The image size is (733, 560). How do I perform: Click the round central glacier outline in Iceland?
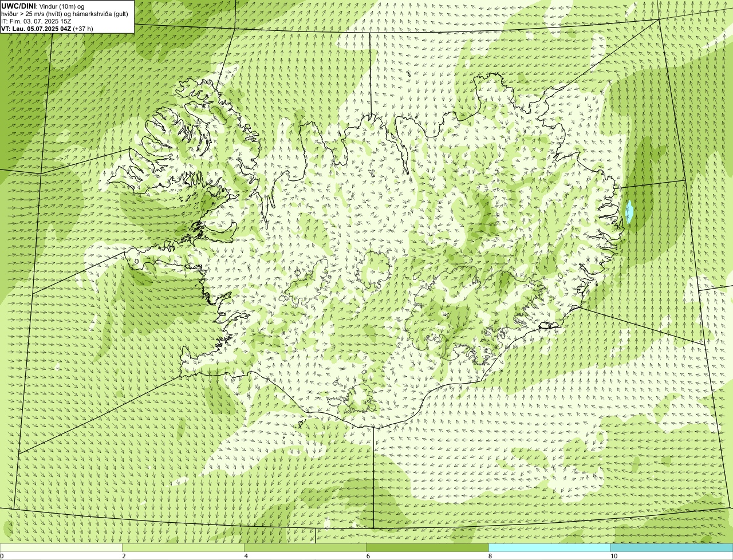[x=375, y=269]
